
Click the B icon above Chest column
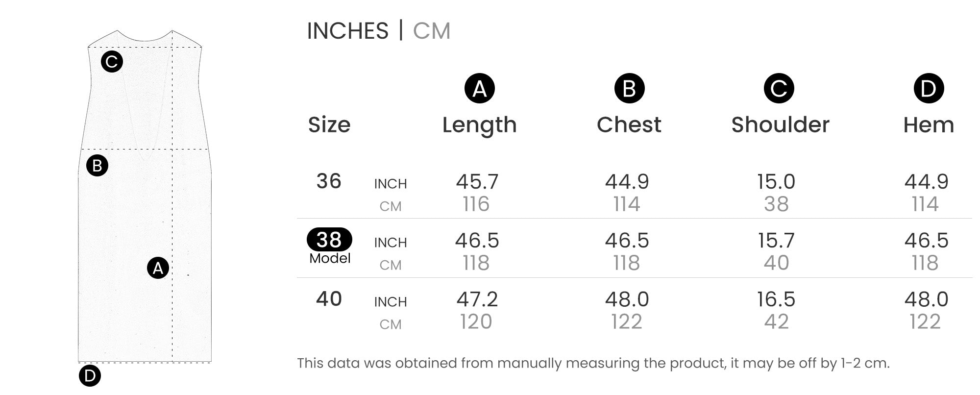pos(629,89)
